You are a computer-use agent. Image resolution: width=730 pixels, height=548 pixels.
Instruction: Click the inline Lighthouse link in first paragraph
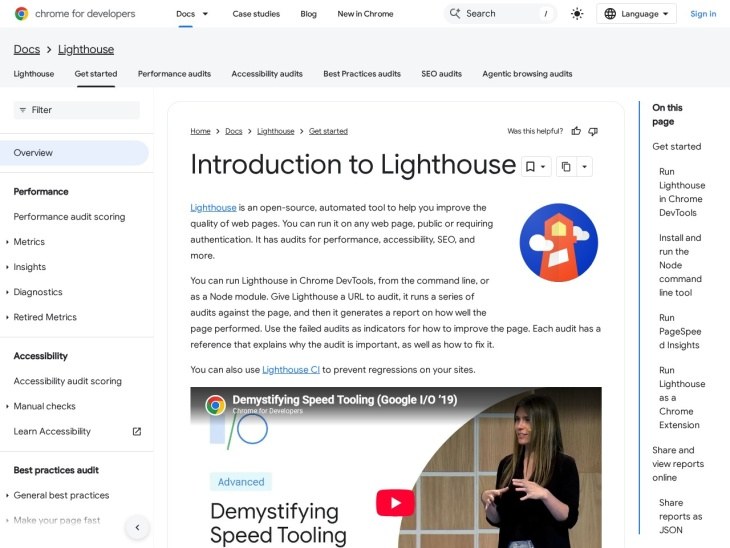(x=213, y=208)
